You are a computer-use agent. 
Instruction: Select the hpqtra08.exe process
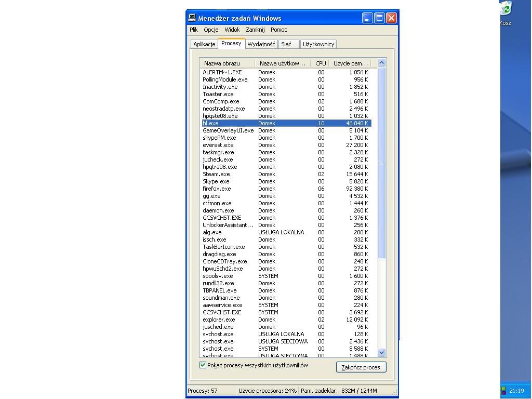tap(287, 167)
